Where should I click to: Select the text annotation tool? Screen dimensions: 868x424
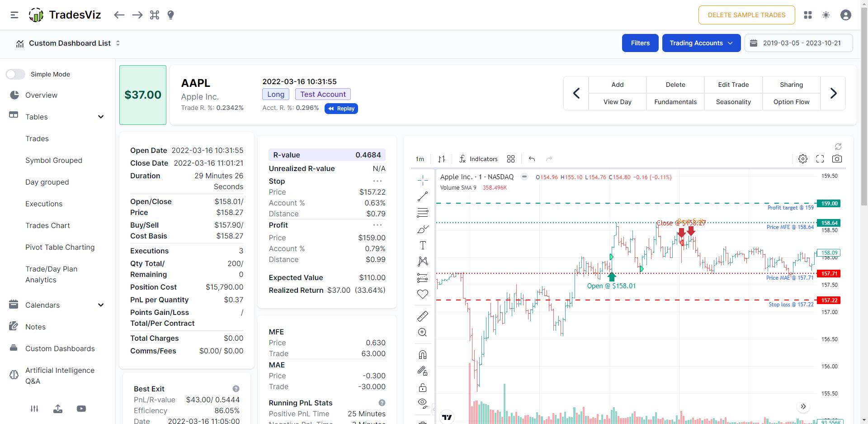pyautogui.click(x=423, y=245)
